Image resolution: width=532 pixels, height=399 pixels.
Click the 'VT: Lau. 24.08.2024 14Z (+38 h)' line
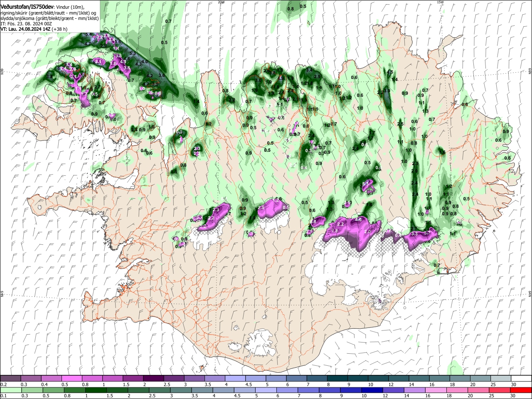(34, 29)
